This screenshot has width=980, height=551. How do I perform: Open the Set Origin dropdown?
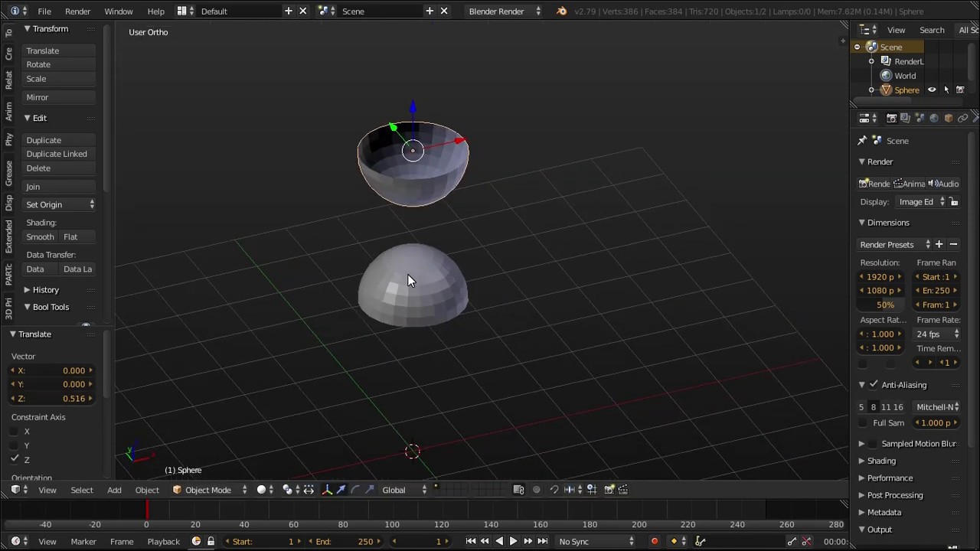point(60,205)
